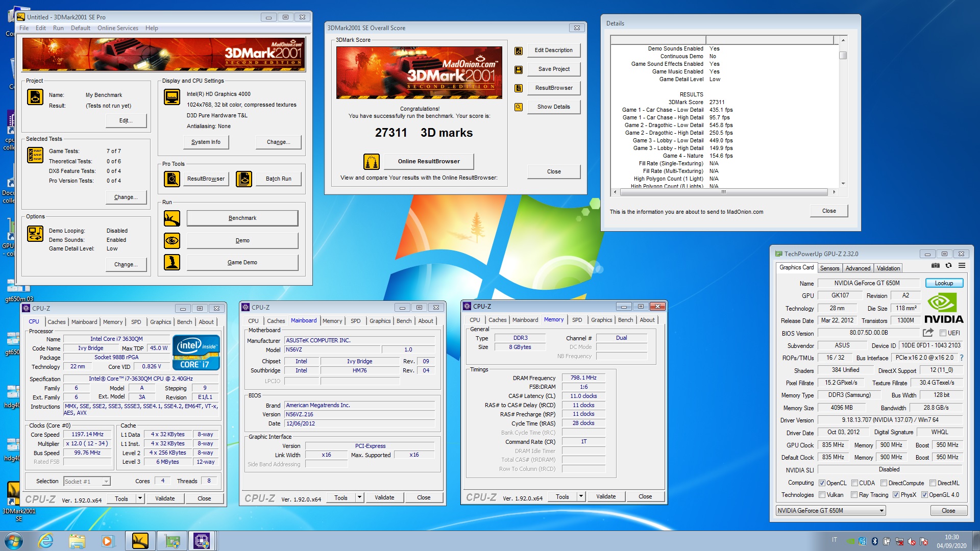
Task: Click the System Info button
Action: (x=206, y=142)
